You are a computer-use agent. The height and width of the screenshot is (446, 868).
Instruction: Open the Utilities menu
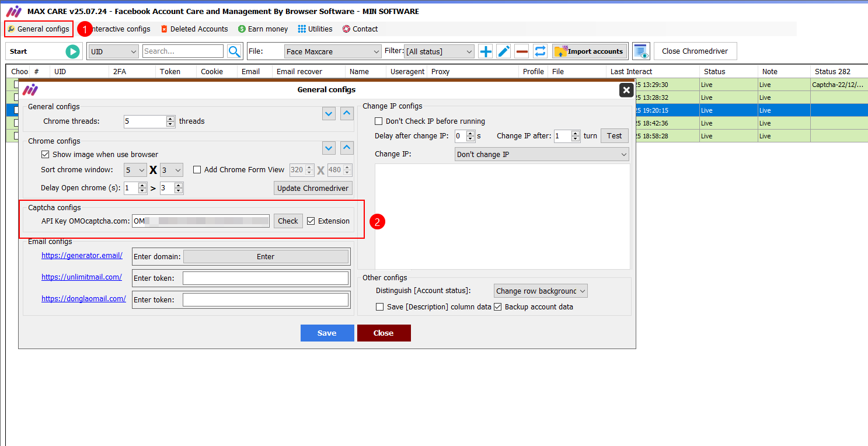315,29
